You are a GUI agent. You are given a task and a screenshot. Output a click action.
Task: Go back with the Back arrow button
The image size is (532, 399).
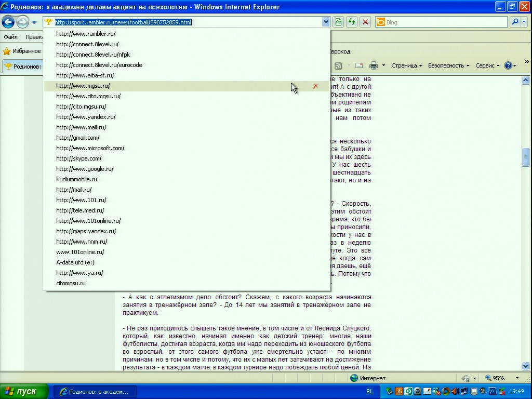(8, 22)
